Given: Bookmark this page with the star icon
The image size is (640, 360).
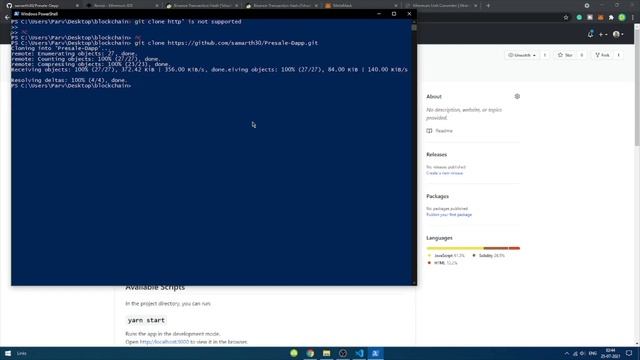Looking at the screenshot, I should pos(566,18).
